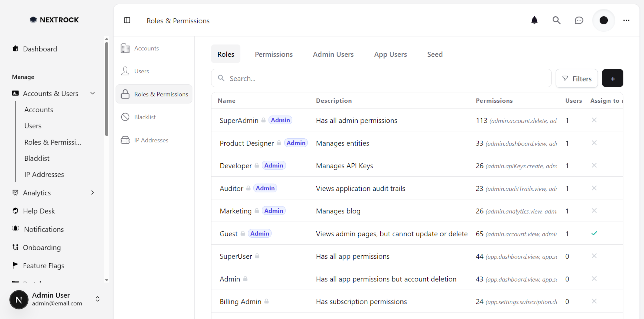Click the lock icon next to Roles & Permissions
Viewport: 644px width, 319px height.
point(125,94)
